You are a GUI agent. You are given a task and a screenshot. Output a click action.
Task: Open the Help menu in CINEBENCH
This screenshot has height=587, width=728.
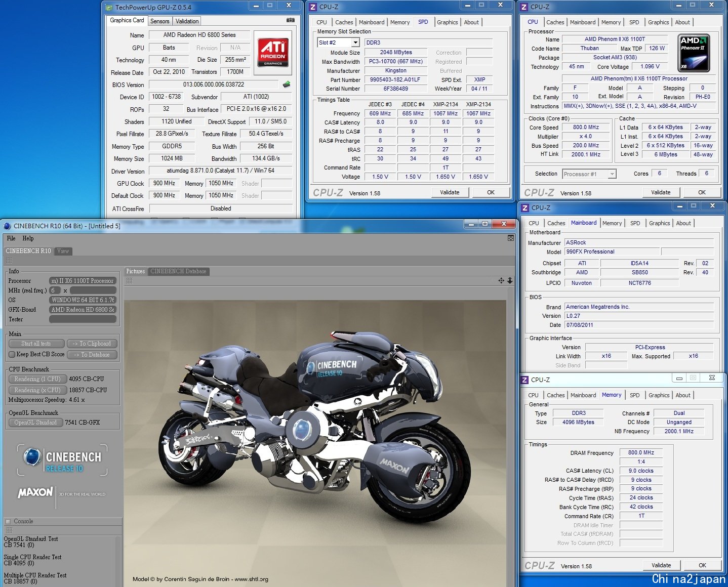28,238
